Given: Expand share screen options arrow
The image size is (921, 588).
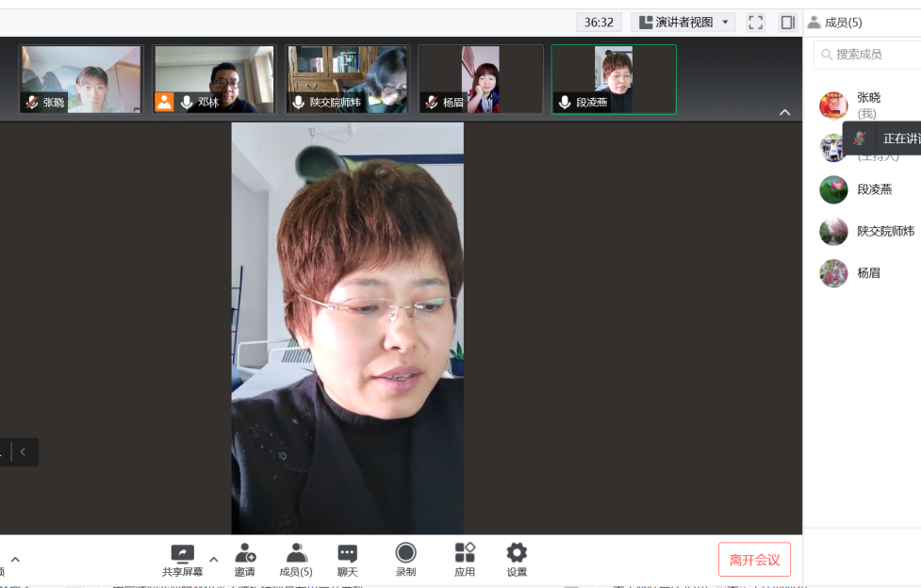Looking at the screenshot, I should coord(214,559).
